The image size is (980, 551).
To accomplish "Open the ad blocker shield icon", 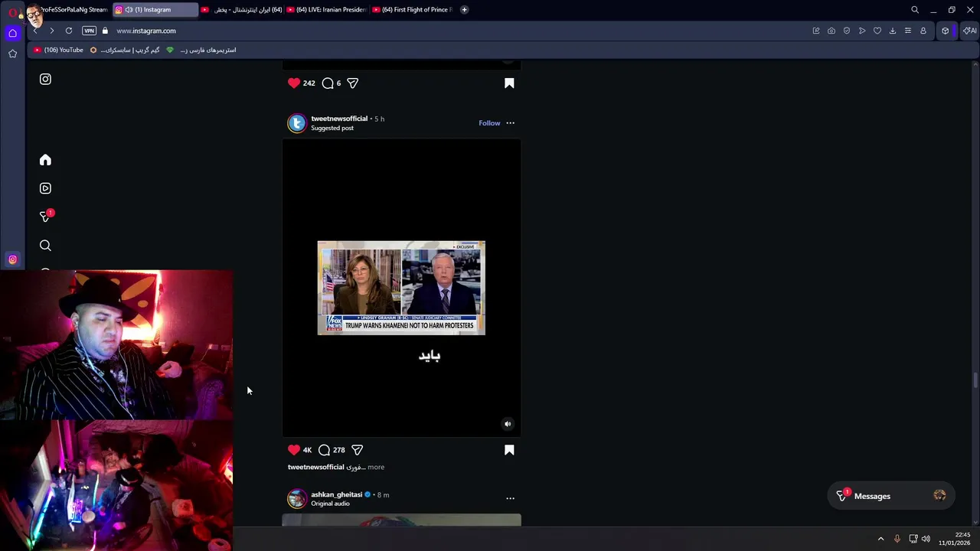I will pyautogui.click(x=847, y=31).
